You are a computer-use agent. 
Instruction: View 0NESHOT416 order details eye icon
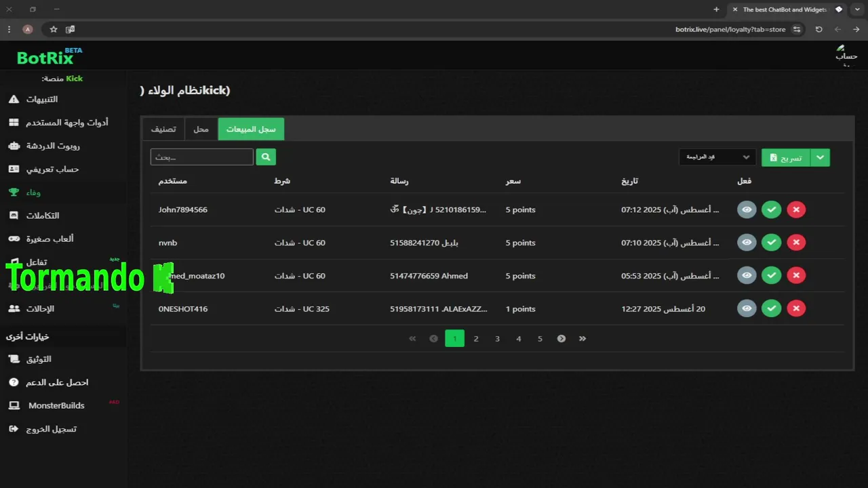747,309
